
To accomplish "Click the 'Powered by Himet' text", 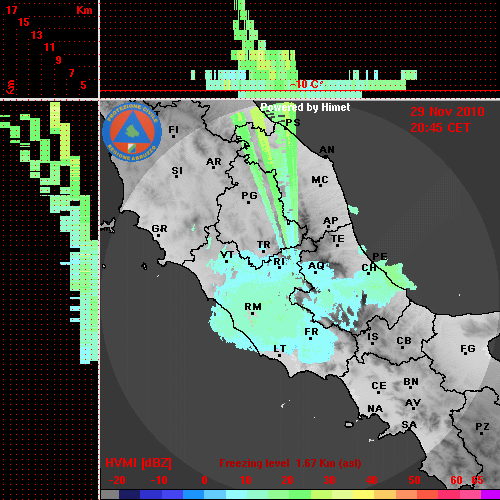I will 305,107.
